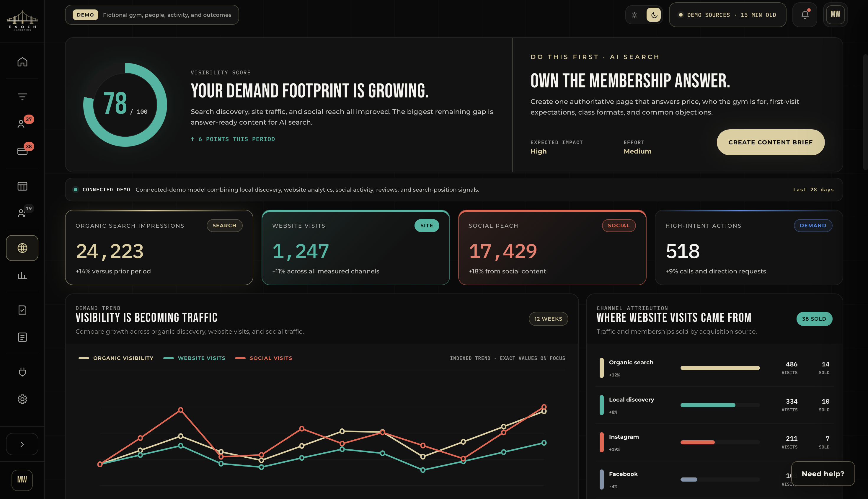Click the Organic search progress bar
This screenshot has width=868, height=499.
point(720,368)
